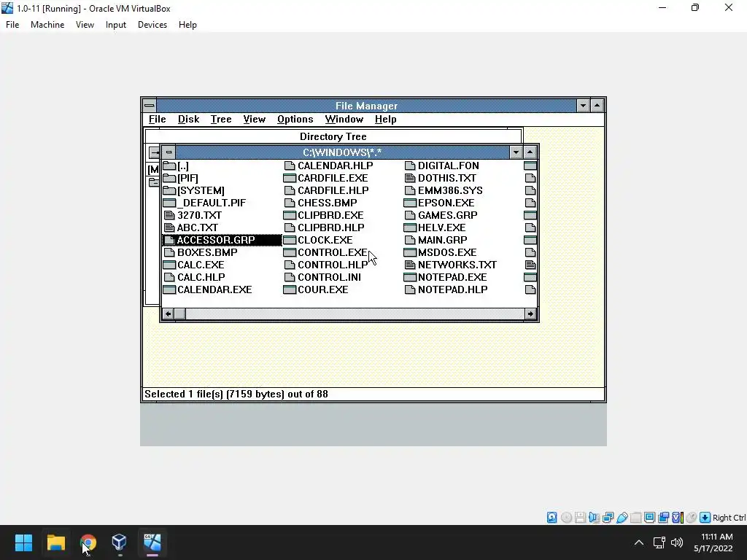Image resolution: width=747 pixels, height=560 pixels.
Task: Select the highlighted ACCESSOR.GRP file
Action: coord(222,240)
